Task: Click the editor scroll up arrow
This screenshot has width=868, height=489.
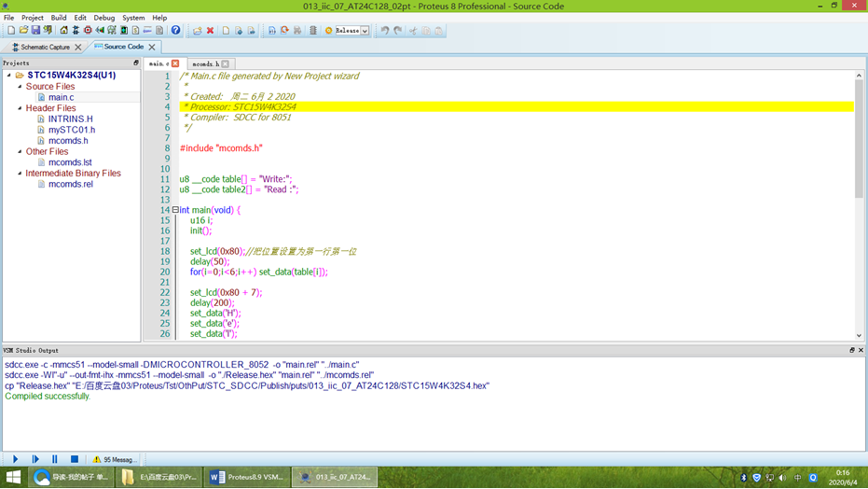Action: (x=859, y=76)
